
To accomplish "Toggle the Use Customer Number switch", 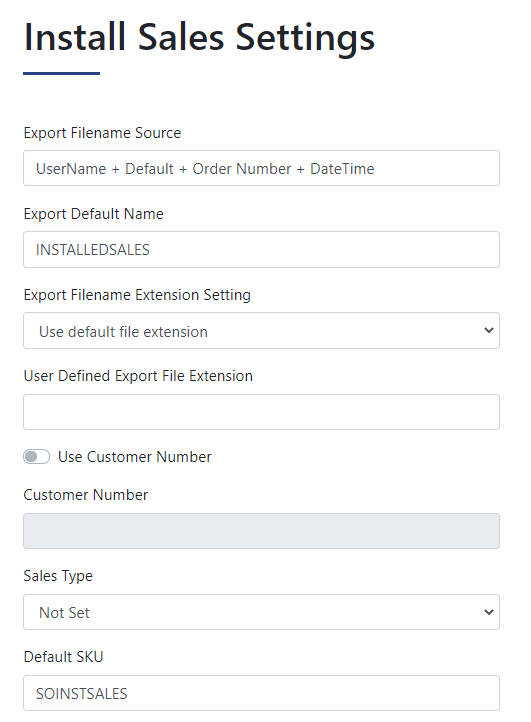I will [36, 457].
